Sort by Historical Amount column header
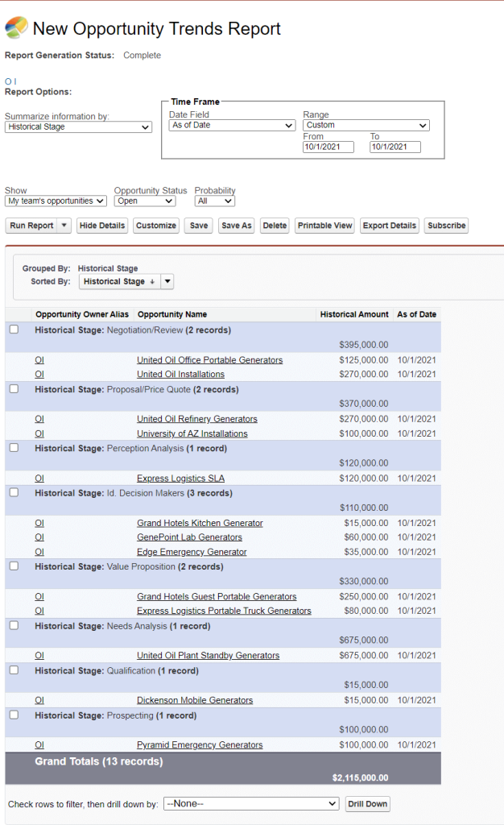The width and height of the screenshot is (504, 825). tap(353, 314)
